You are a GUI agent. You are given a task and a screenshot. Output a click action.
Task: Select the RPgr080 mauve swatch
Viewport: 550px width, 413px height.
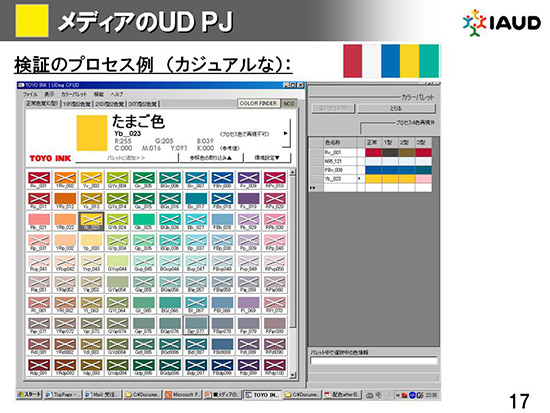(275, 324)
